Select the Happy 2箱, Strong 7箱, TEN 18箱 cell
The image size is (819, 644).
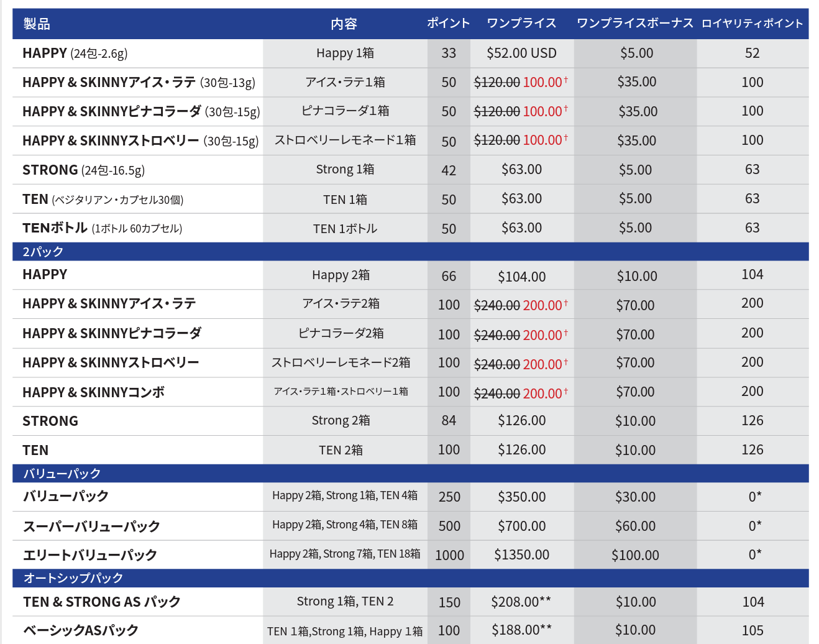345,554
